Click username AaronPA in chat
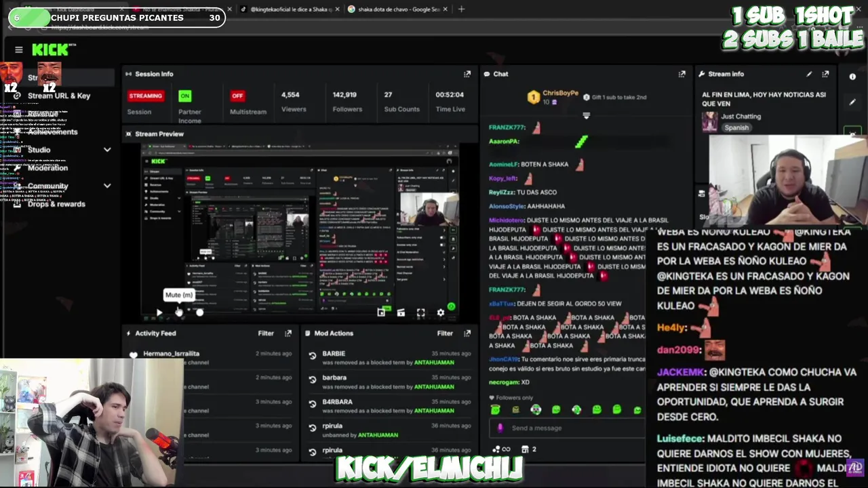The width and height of the screenshot is (868, 488). [x=504, y=142]
